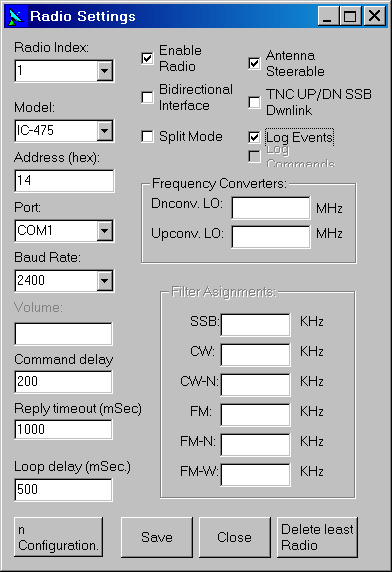Enable Split Mode checkbox
This screenshot has height=572, width=392.
coord(147,136)
